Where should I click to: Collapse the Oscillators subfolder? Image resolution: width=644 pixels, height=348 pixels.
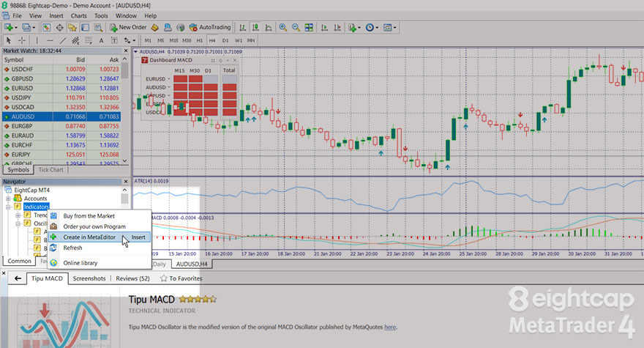18,223
